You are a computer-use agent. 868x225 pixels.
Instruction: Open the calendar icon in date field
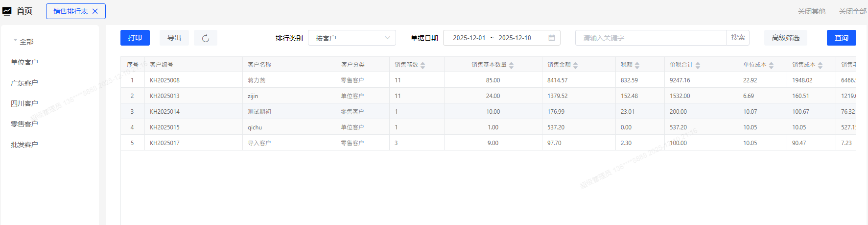click(x=552, y=38)
